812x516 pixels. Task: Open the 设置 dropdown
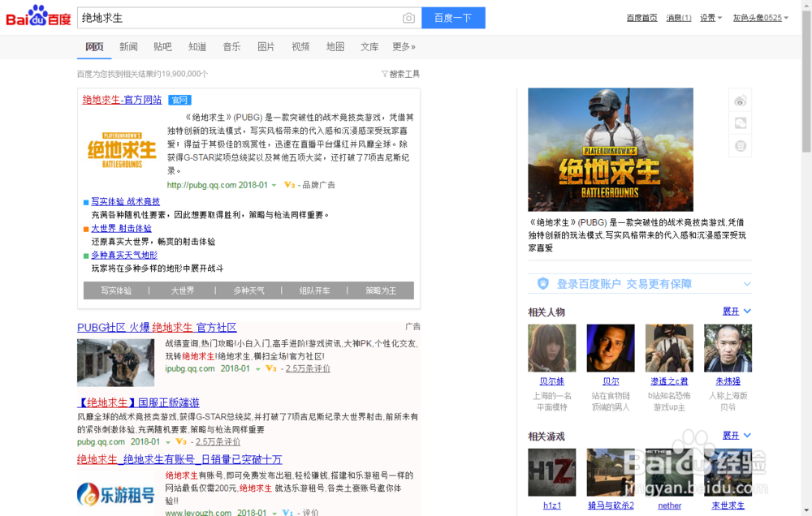[x=710, y=18]
